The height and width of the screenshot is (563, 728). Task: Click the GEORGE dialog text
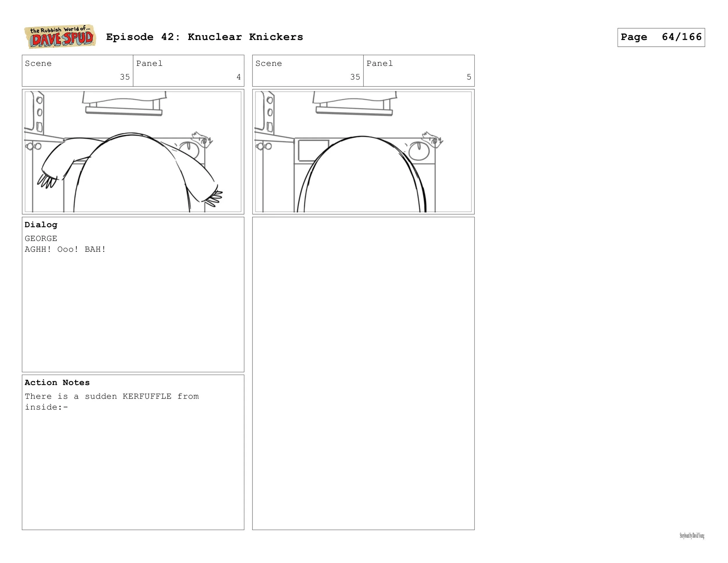[x=41, y=238]
